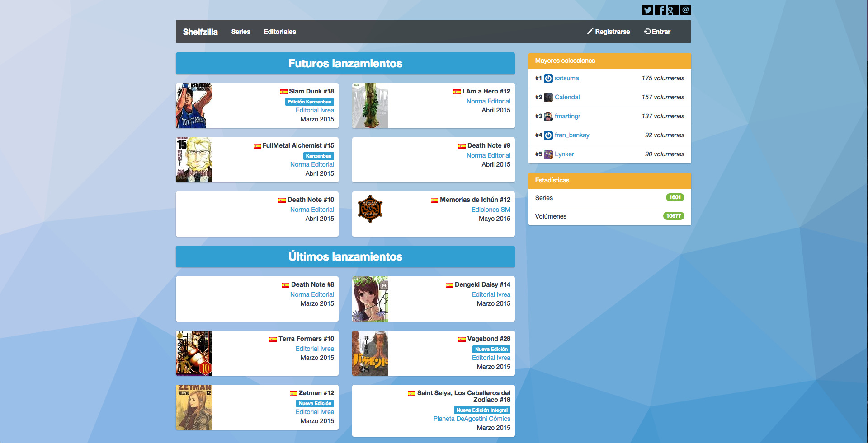Image resolution: width=868 pixels, height=443 pixels.
Task: Click the '175 volumenes' text
Action: 663,78
